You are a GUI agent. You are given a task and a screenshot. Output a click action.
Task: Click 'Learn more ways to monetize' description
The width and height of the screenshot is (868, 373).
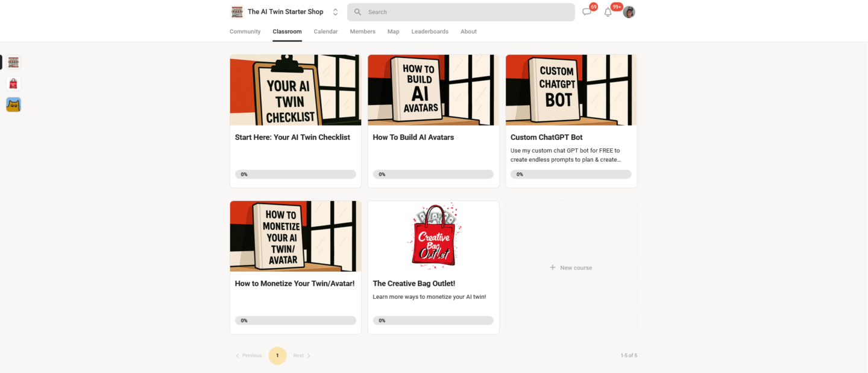click(429, 297)
